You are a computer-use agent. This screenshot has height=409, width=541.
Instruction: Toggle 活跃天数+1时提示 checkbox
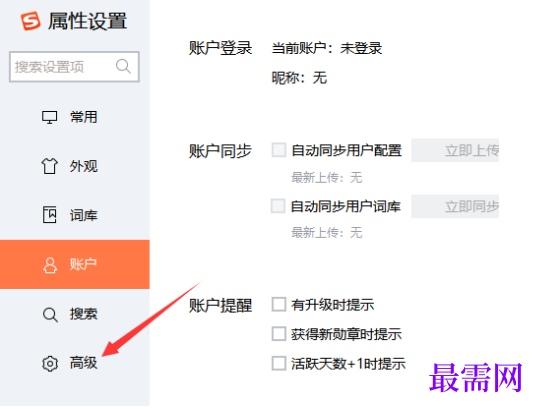click(x=279, y=363)
